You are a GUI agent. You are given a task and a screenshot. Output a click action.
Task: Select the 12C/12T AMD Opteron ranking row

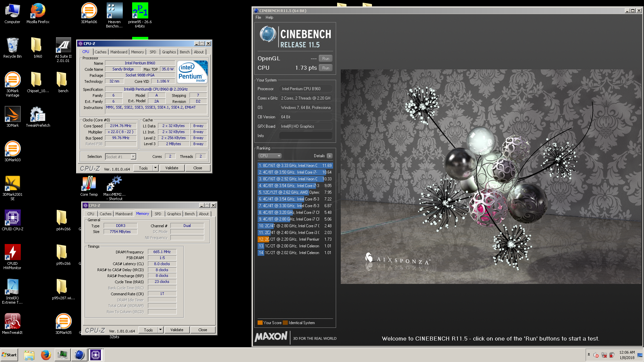click(x=295, y=192)
